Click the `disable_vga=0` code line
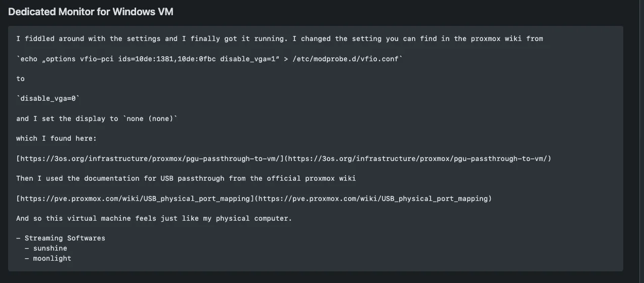The height and width of the screenshot is (283, 644). (x=48, y=99)
